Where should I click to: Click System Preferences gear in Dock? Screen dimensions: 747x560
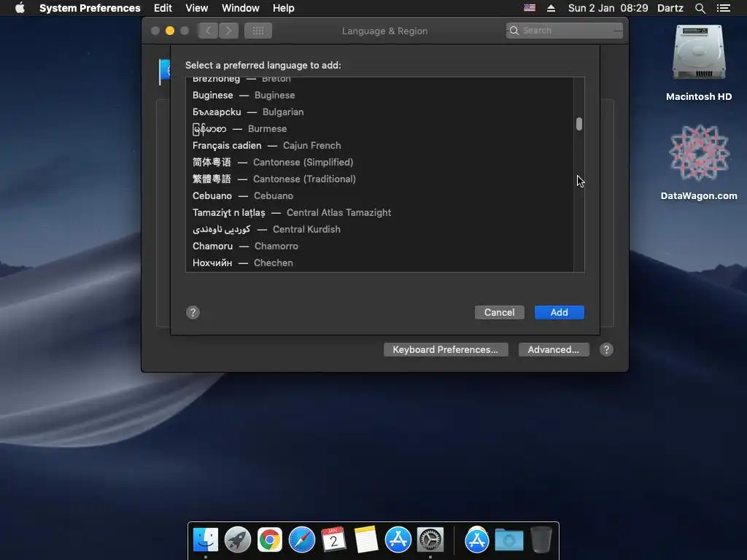[x=430, y=540]
